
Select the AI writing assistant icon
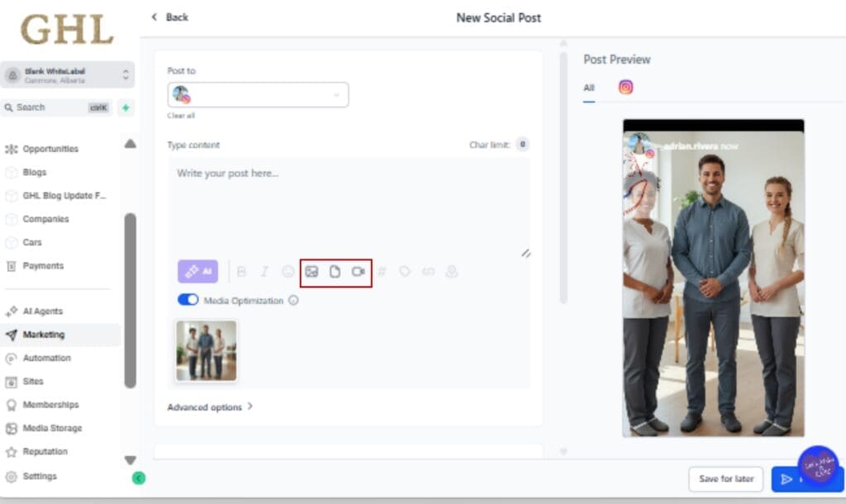(197, 271)
